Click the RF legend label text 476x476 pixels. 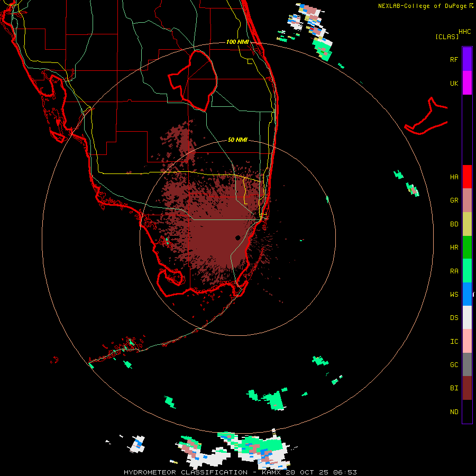click(454, 59)
